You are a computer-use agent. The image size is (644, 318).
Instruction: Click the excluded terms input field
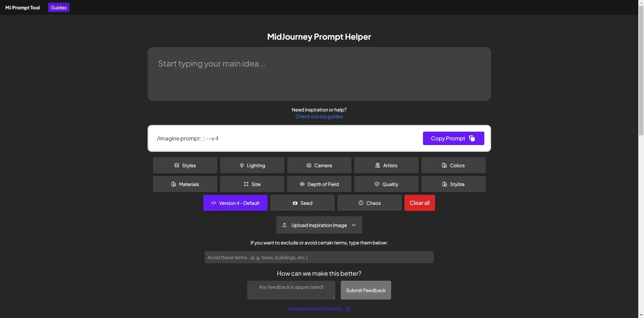point(319,257)
